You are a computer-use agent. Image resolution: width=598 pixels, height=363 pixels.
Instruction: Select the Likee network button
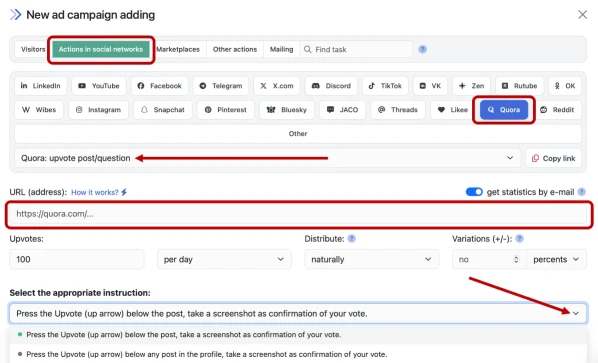[452, 110]
